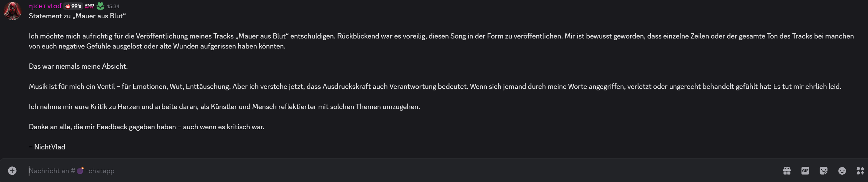Click the 15:34 message timestamp

113,6
